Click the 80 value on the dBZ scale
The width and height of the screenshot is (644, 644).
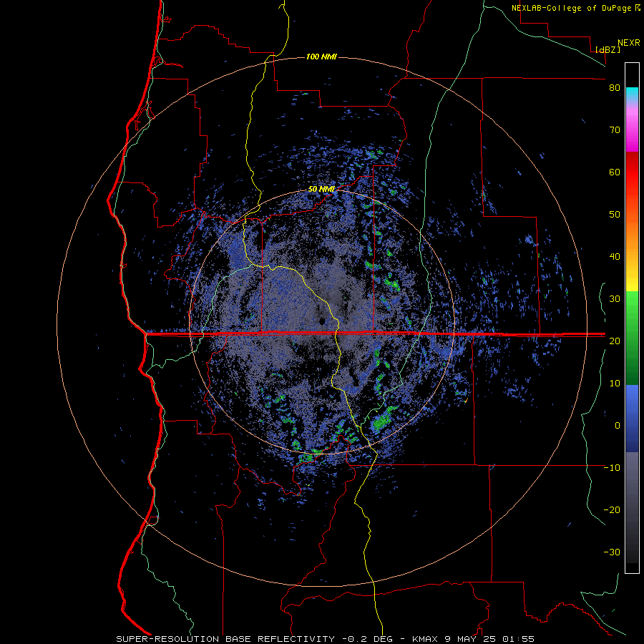pos(615,88)
